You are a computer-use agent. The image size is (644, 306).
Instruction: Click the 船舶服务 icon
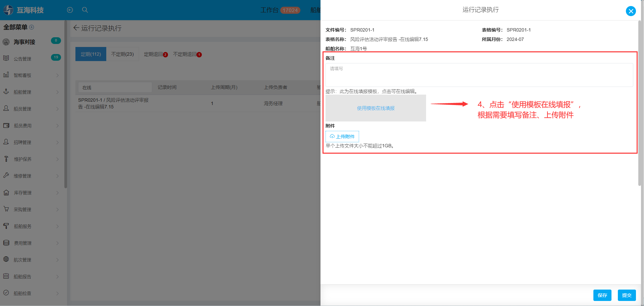tap(6, 226)
